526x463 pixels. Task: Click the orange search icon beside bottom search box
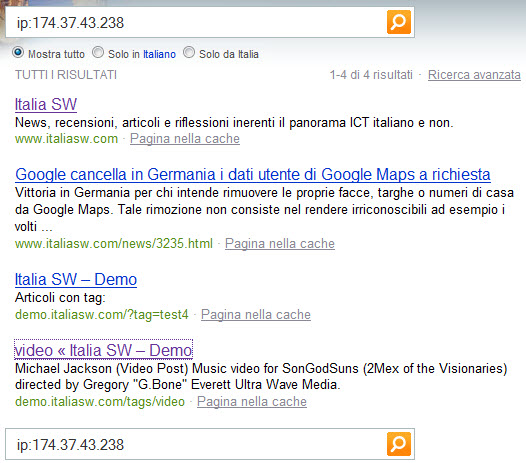[399, 444]
